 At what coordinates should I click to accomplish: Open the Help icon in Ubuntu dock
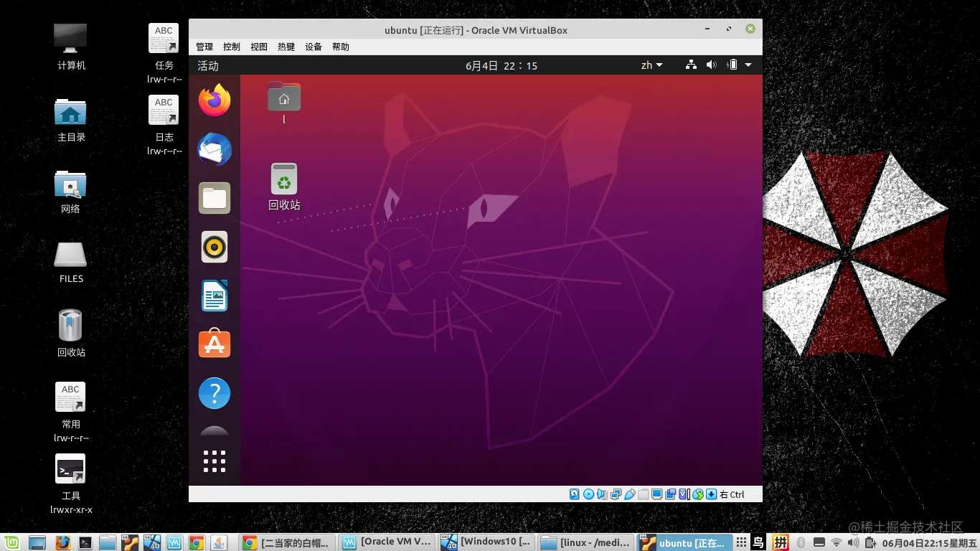tap(215, 393)
